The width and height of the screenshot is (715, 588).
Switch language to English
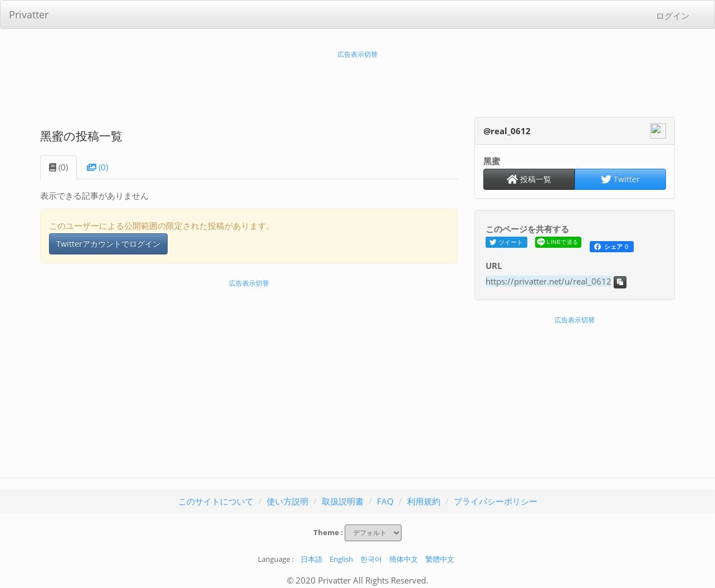click(x=341, y=560)
